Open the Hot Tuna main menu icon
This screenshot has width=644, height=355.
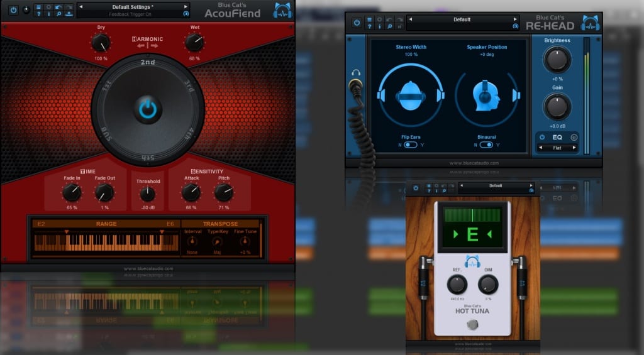(428, 186)
